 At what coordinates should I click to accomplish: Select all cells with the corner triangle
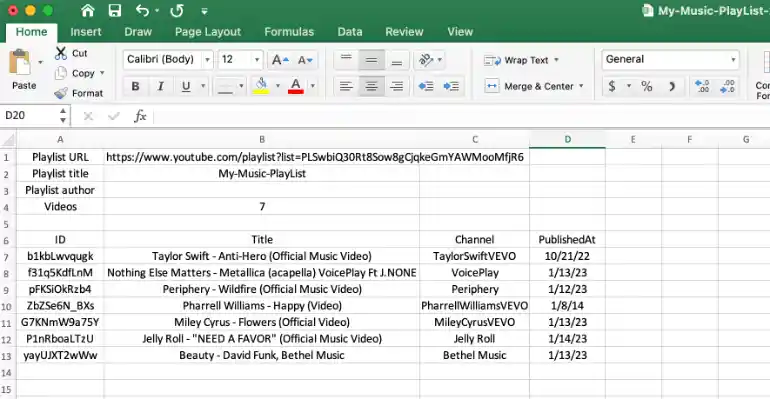[x=8, y=140]
